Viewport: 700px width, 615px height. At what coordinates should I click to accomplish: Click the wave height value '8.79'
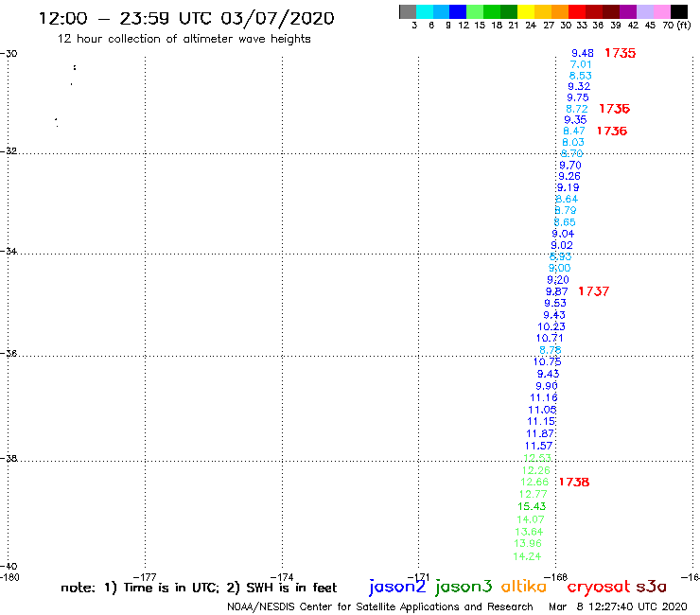click(566, 210)
